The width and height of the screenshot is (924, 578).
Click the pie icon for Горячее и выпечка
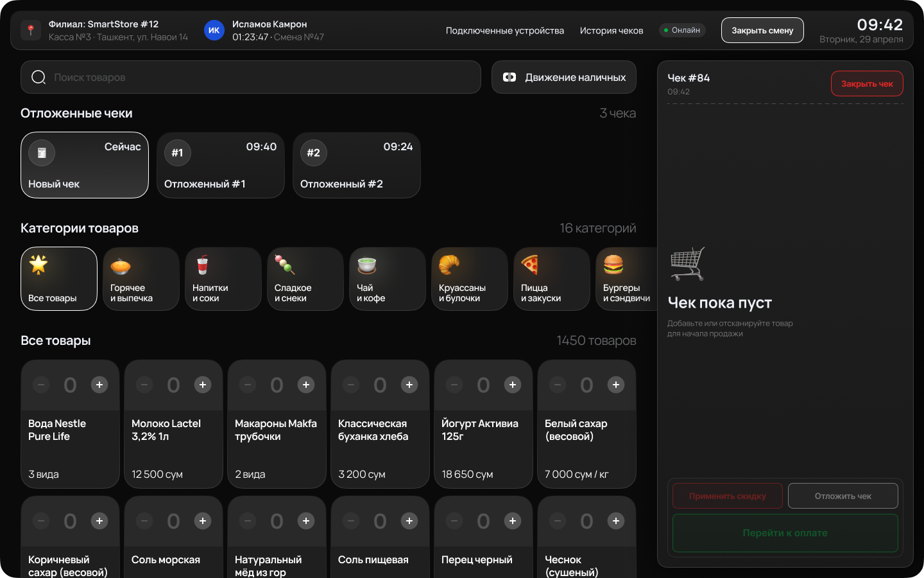click(121, 265)
